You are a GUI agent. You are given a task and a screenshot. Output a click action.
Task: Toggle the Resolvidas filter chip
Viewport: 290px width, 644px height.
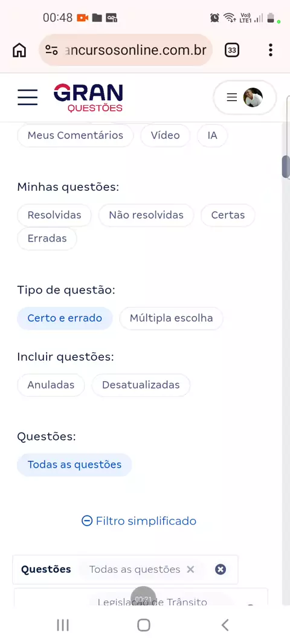point(54,215)
